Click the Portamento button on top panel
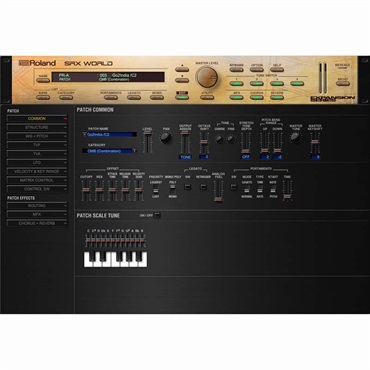 point(111,97)
